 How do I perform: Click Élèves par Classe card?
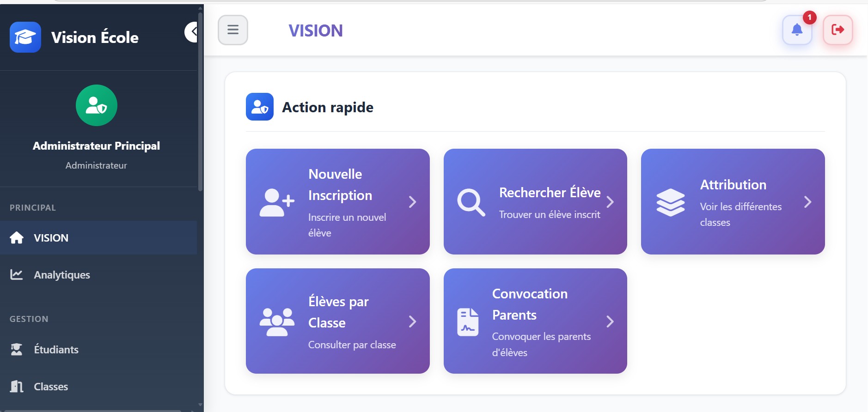(x=338, y=321)
